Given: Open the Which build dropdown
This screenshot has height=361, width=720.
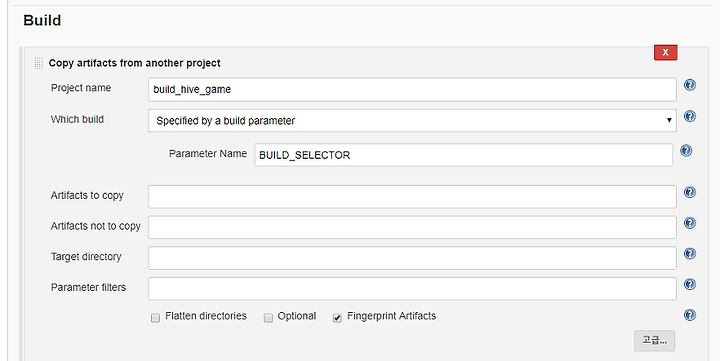Looking at the screenshot, I should point(412,120).
